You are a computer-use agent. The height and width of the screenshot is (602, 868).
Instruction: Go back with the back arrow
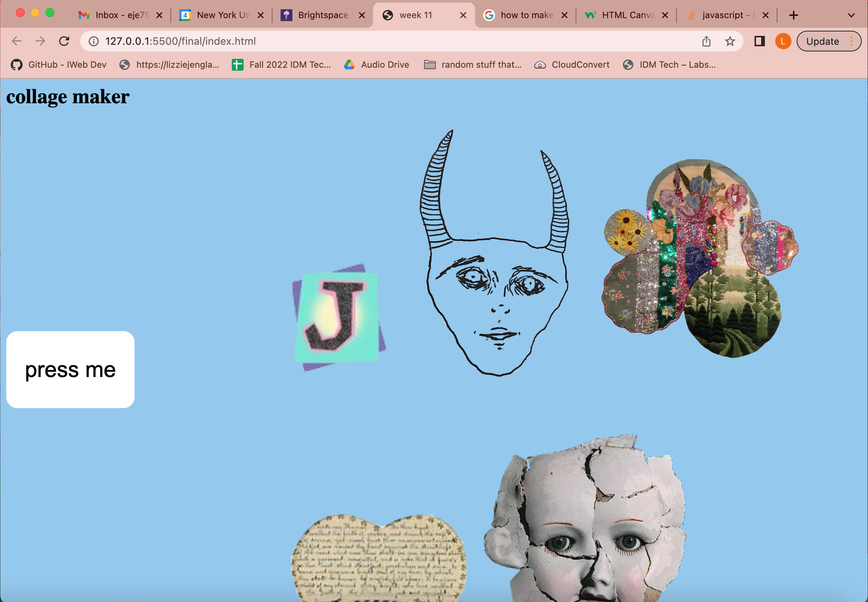[x=17, y=41]
